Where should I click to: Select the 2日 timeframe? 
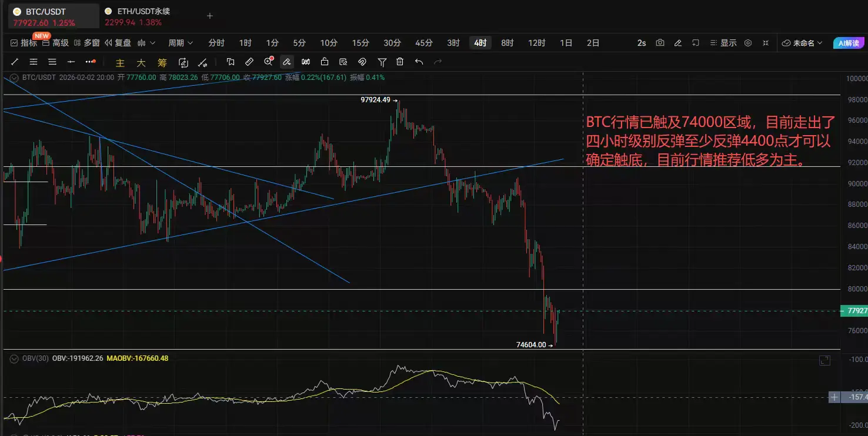pyautogui.click(x=593, y=43)
